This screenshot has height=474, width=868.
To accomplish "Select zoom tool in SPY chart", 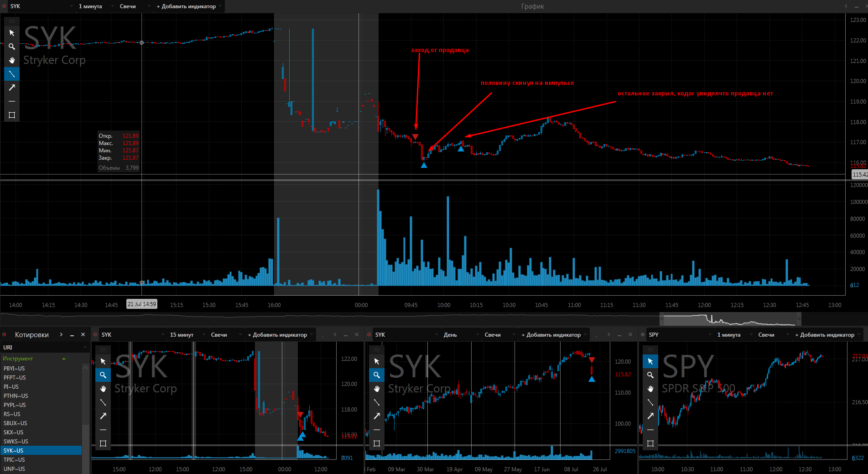I will pyautogui.click(x=650, y=375).
